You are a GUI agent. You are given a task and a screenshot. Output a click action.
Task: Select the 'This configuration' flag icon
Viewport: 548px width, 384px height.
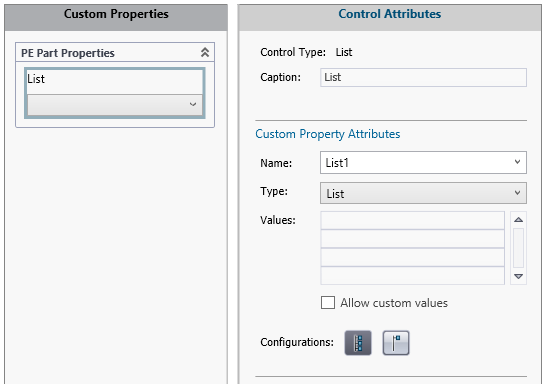(x=396, y=343)
